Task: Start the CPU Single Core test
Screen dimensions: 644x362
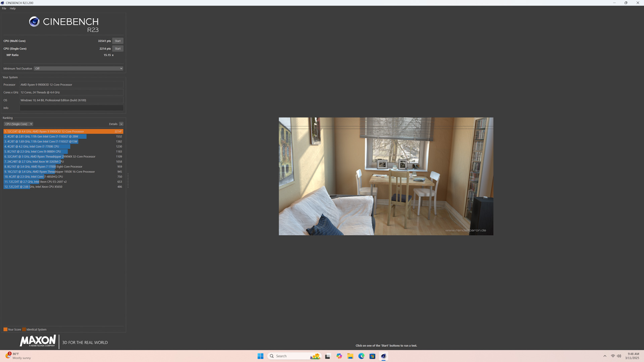Action: (118, 49)
